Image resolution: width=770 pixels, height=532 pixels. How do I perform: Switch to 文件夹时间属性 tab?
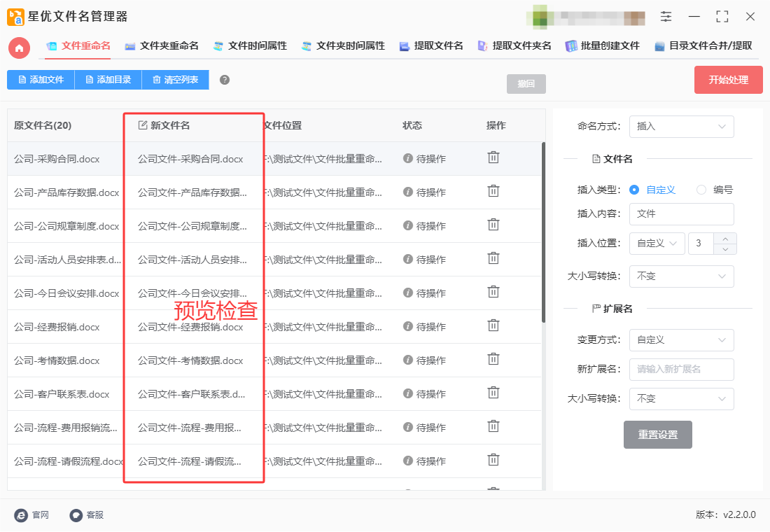pos(343,46)
